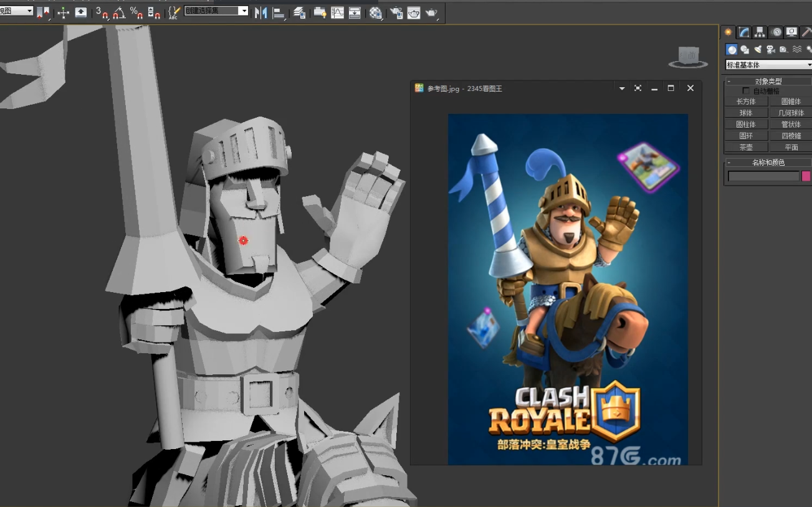Open Render Setup teapot icon
Screen dimensions: 812x507
396,12
